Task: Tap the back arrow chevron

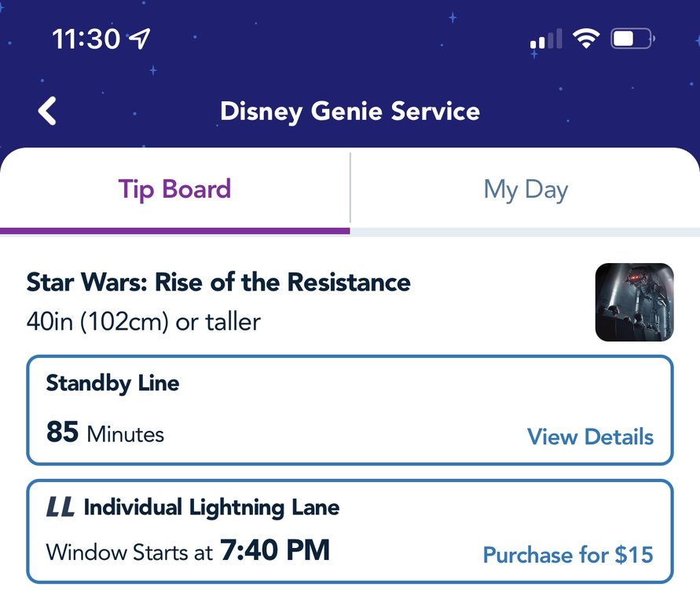Action: click(48, 111)
